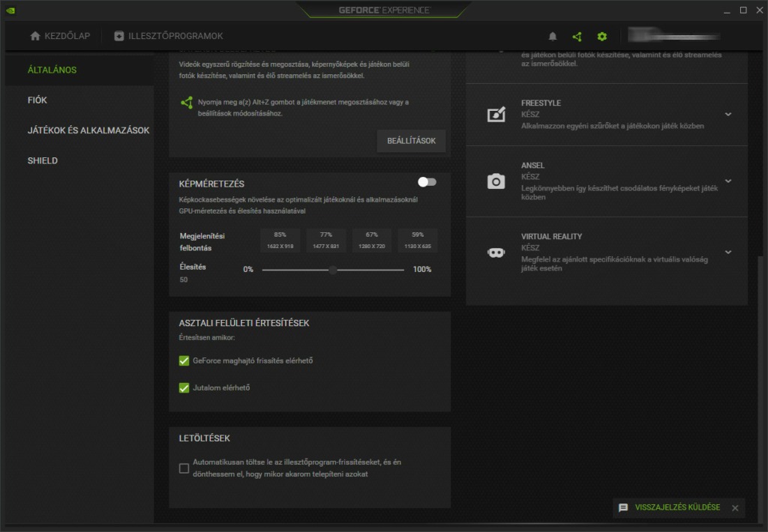Viewport: 768px width, 532px height.
Task: Select FIÓK in the sidebar
Action: pyautogui.click(x=37, y=100)
